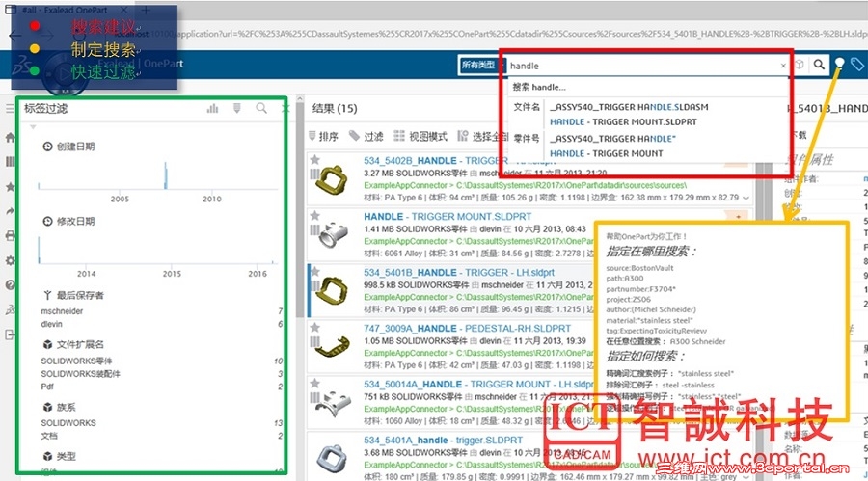Add HANDLE - TRIGGER MOUNT.SLDPRT to the compare list
Image resolution: width=868 pixels, height=481 pixels.
click(x=314, y=229)
